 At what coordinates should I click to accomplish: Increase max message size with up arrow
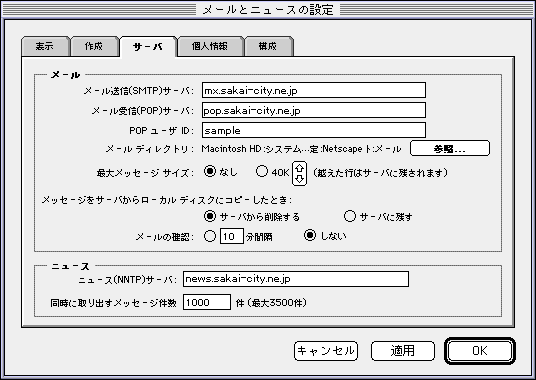pos(299,168)
